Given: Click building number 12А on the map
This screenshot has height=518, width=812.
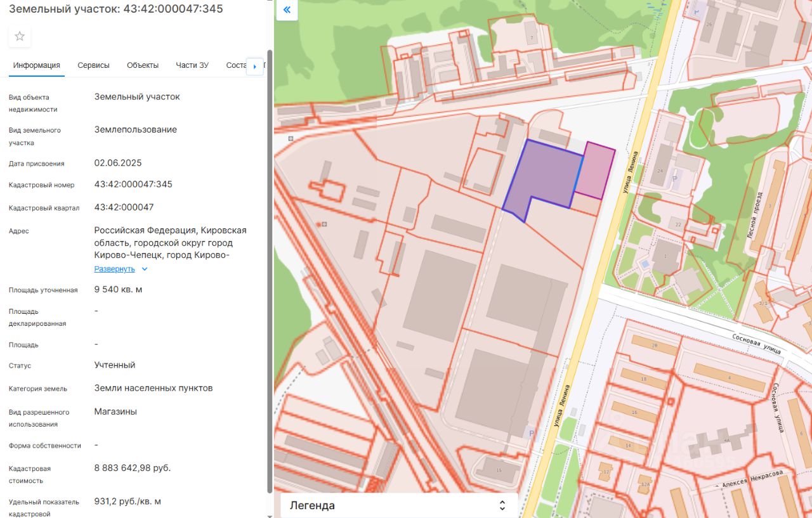Looking at the screenshot, I should (x=646, y=484).
